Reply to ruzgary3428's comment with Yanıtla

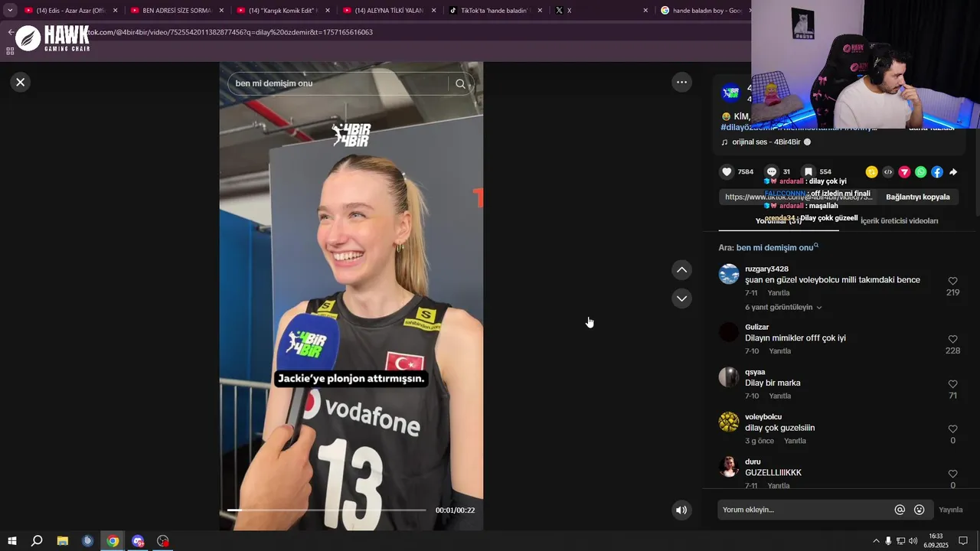779,293
